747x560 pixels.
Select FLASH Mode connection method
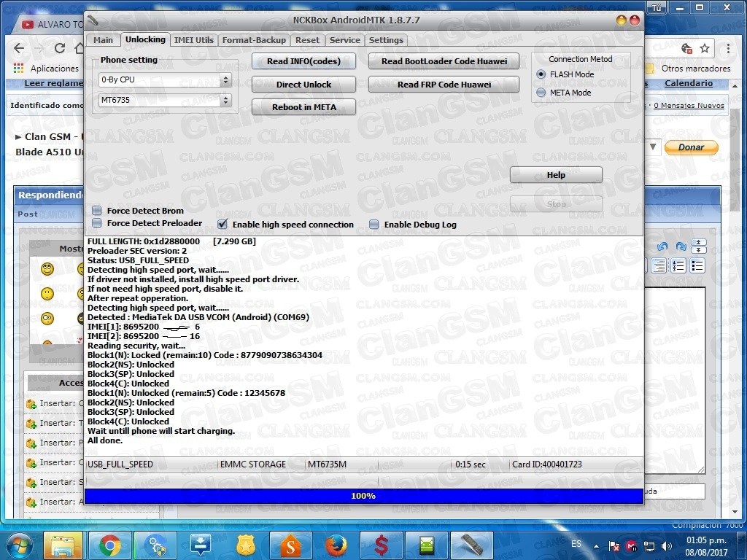point(541,74)
